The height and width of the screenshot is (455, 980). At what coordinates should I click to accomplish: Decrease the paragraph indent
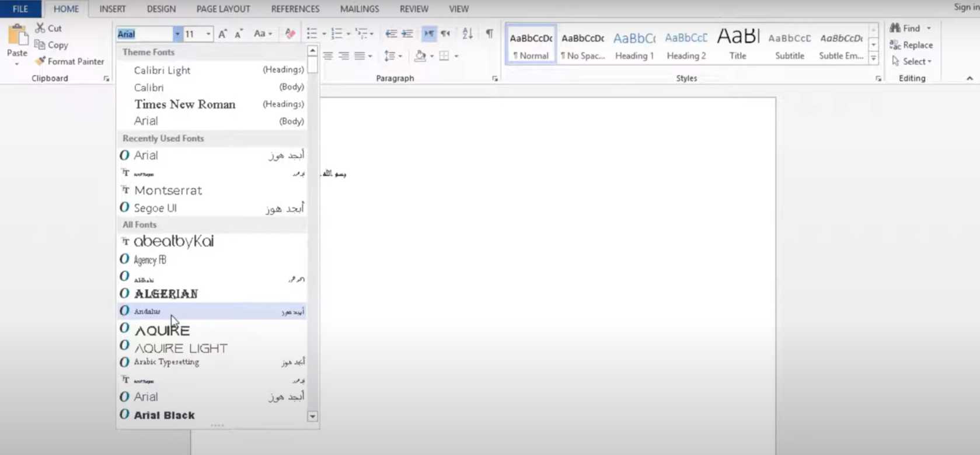(391, 34)
